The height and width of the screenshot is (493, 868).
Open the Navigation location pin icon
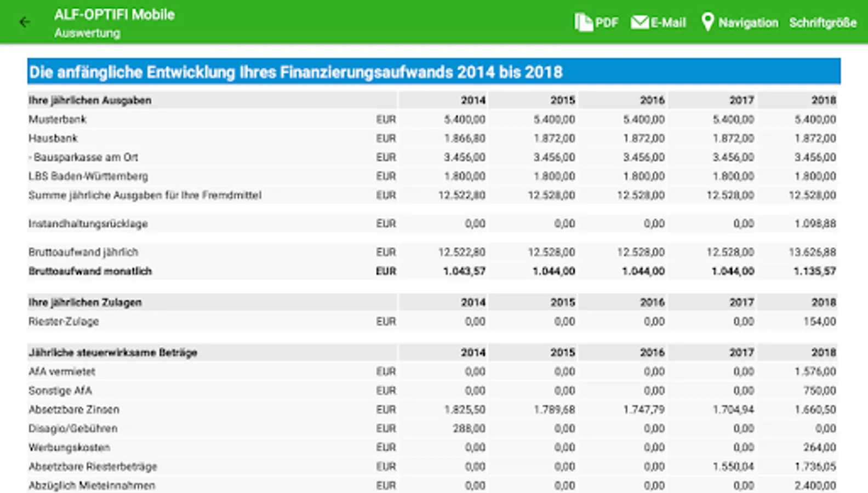[707, 22]
